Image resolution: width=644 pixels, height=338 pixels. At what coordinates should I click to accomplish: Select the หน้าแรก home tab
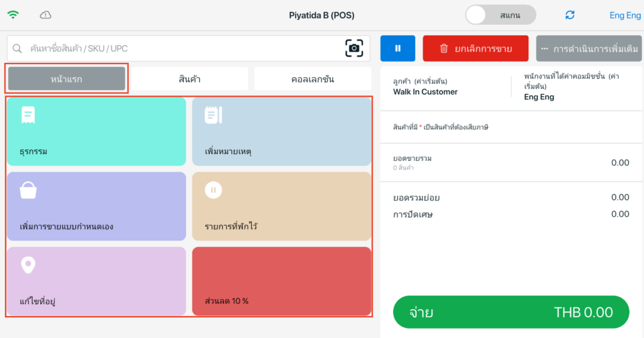pyautogui.click(x=67, y=79)
